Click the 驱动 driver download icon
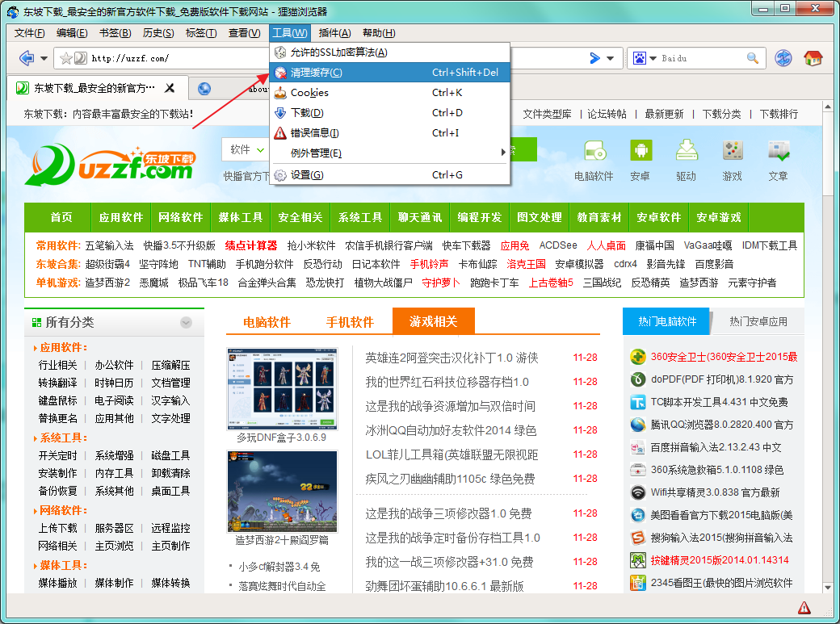Image resolution: width=840 pixels, height=624 pixels. (687, 150)
